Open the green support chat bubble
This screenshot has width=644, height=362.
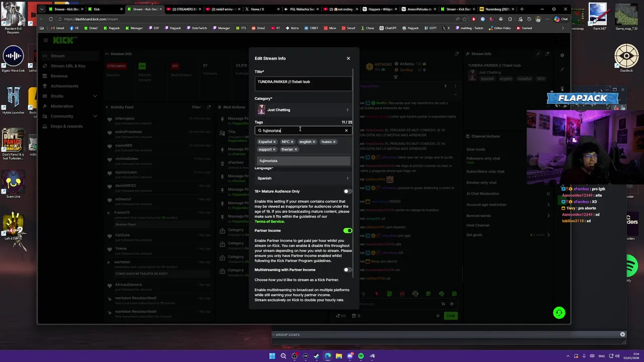pos(559,313)
